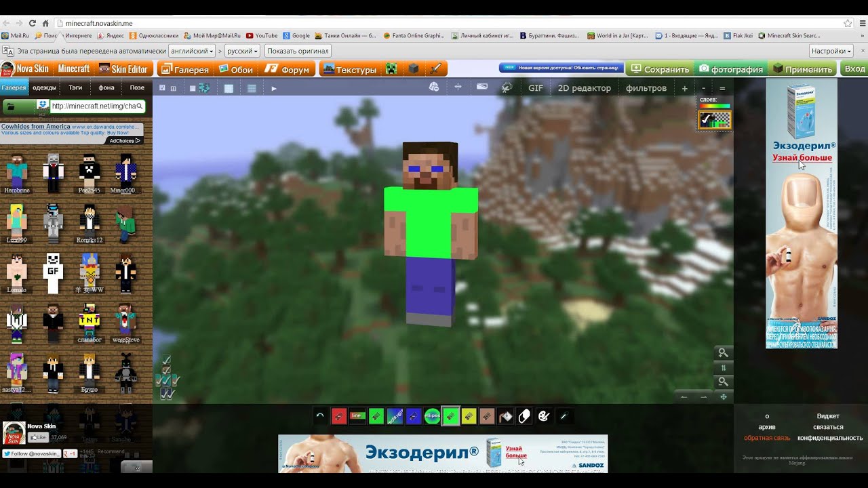Zoom in with upper magnifier icon

coord(724,352)
